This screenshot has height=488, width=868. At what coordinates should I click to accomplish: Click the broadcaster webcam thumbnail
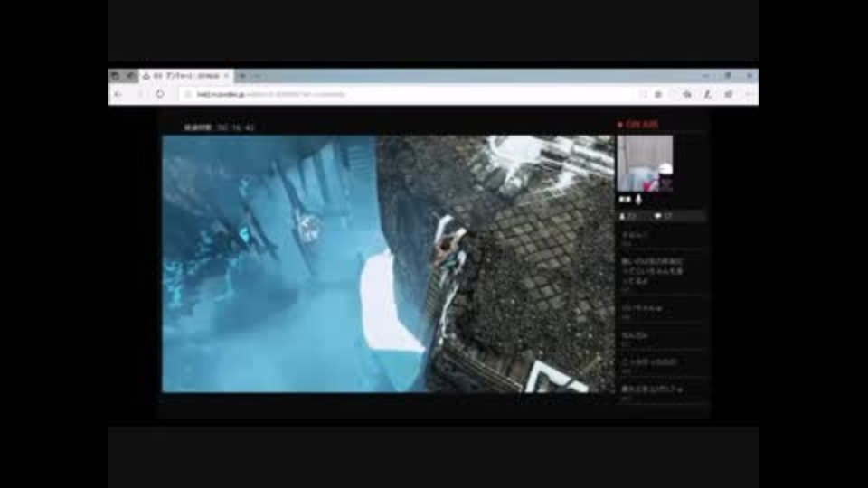pos(645,164)
